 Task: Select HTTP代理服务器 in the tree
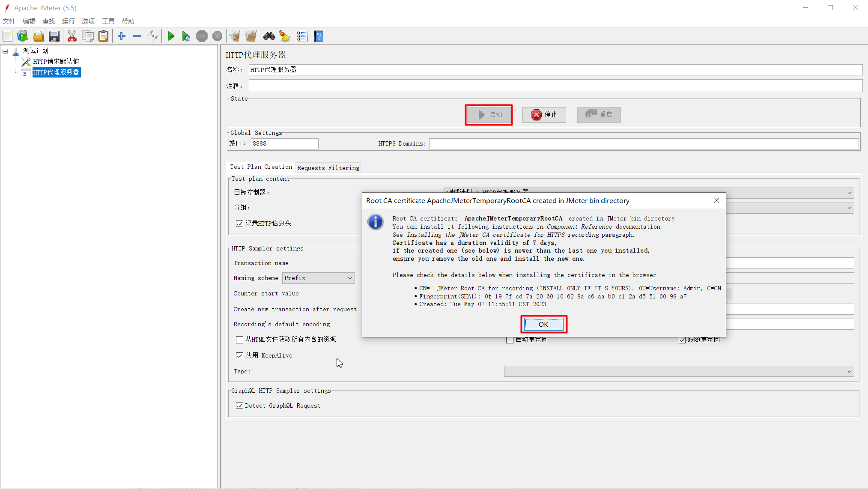56,72
